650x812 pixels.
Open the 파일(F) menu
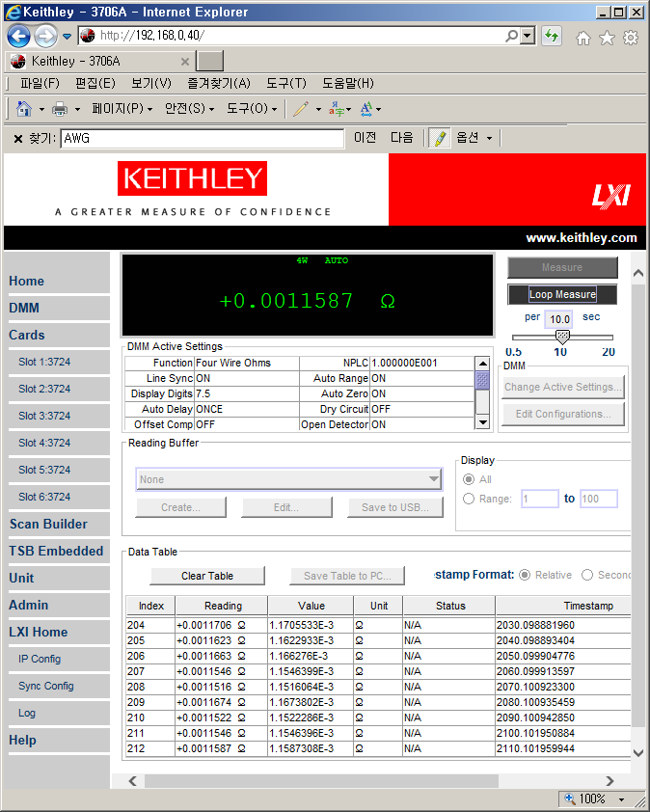coord(40,84)
